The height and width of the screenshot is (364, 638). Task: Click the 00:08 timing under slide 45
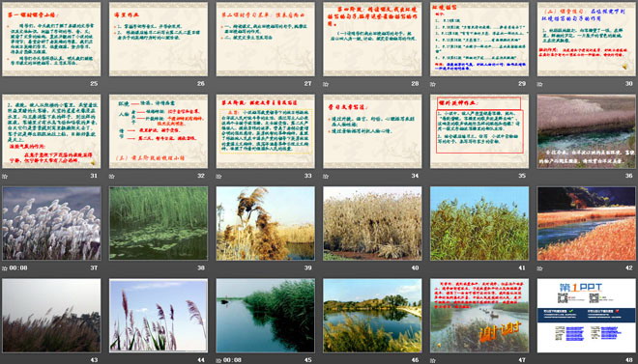point(232,360)
